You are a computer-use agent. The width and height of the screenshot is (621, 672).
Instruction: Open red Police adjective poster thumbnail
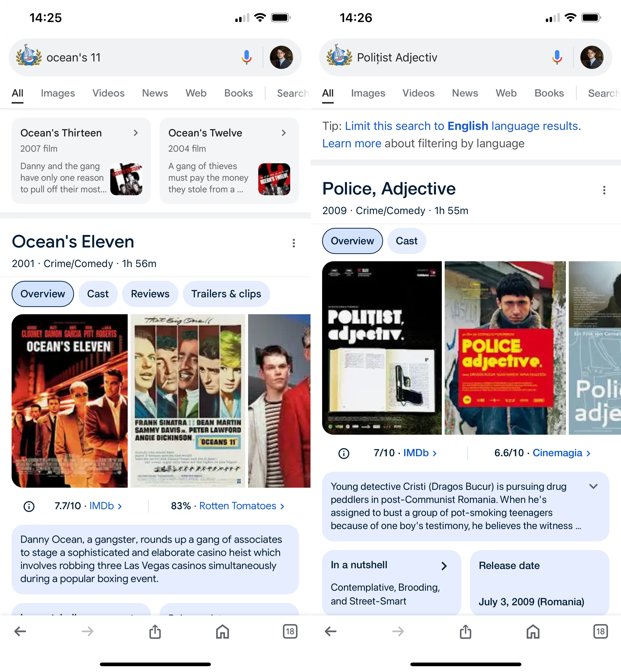coord(505,348)
